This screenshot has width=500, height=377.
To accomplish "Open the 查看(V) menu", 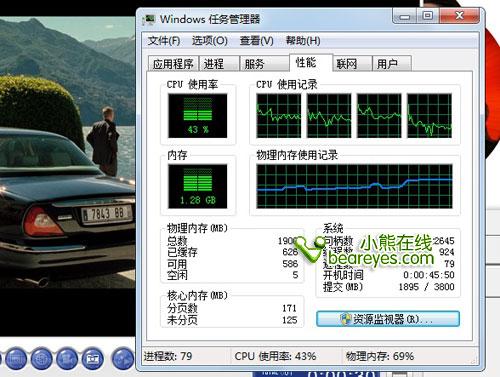I will tap(256, 41).
